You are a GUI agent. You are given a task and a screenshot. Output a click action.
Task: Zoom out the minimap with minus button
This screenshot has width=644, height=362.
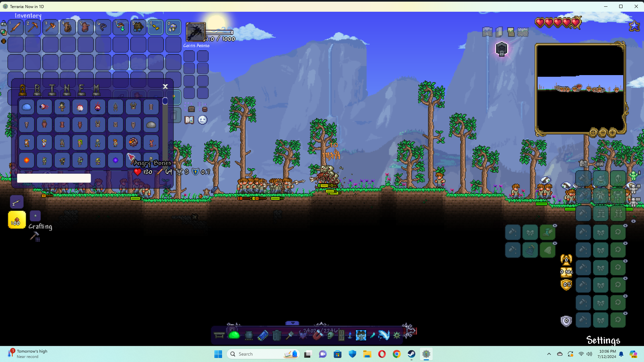click(603, 133)
